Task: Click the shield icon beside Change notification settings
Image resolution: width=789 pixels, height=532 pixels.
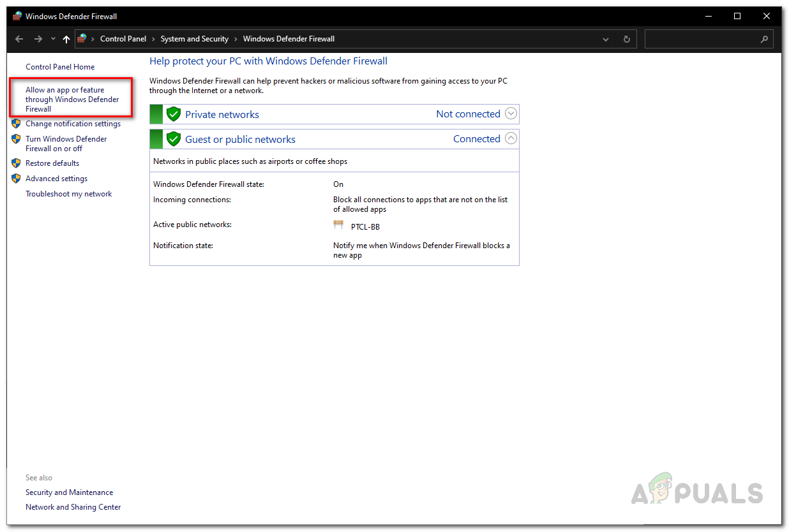Action: 15,123
